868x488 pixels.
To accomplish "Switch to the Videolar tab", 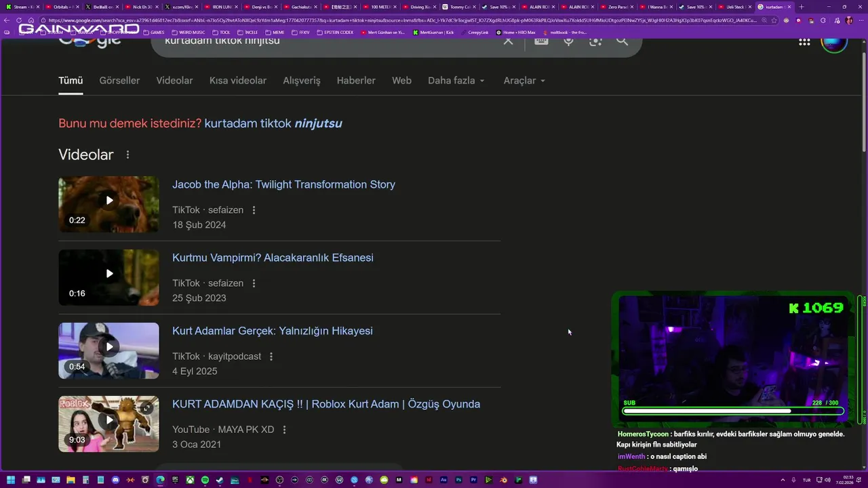I will point(174,81).
